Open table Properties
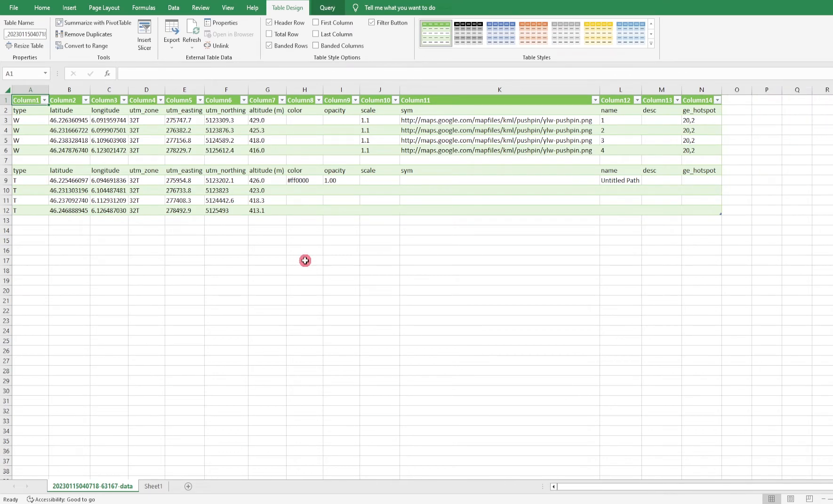This screenshot has height=504, width=833. pos(221,23)
